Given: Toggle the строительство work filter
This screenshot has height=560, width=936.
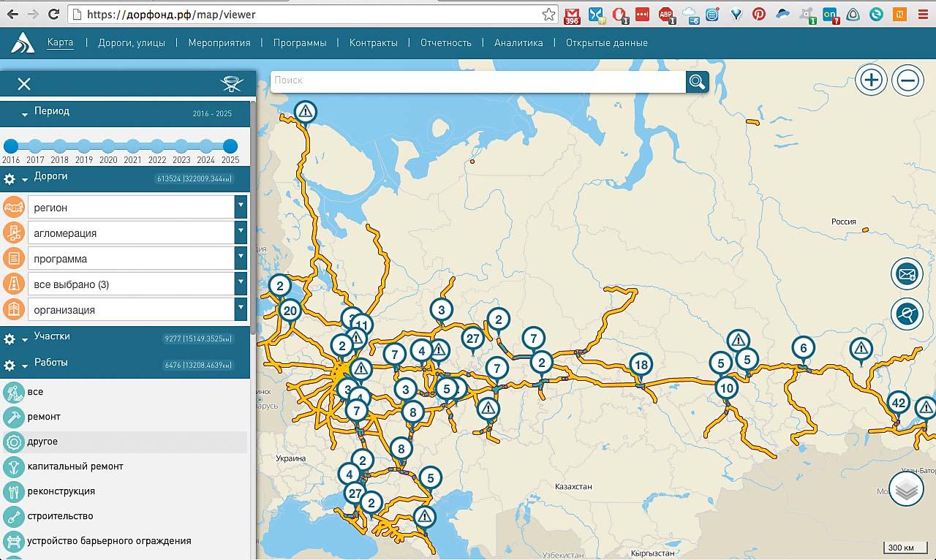Looking at the screenshot, I should point(60,516).
